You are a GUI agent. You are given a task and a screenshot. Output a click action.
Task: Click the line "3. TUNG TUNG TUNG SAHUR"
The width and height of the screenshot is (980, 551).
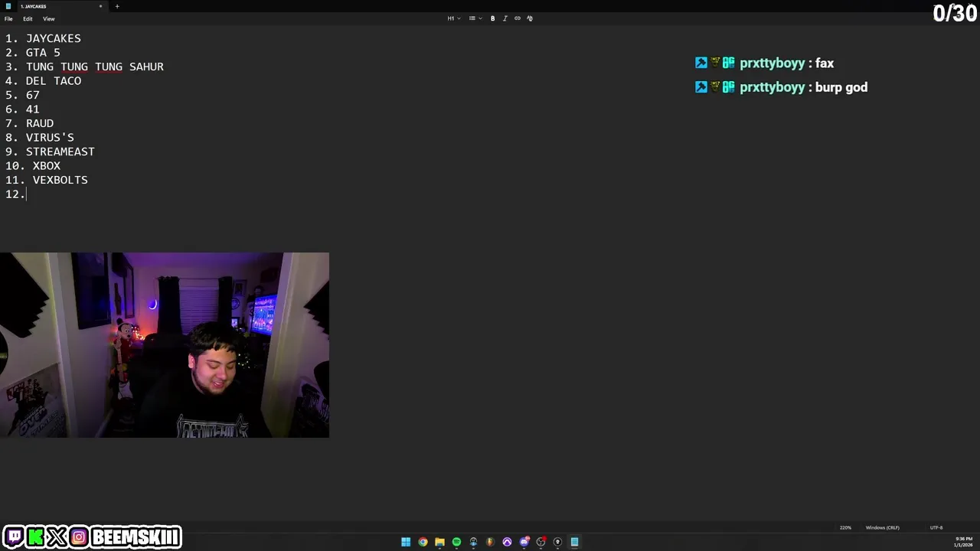point(84,67)
